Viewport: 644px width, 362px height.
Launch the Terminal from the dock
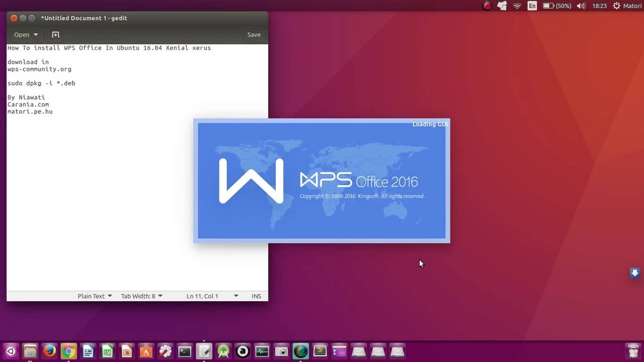tap(185, 351)
